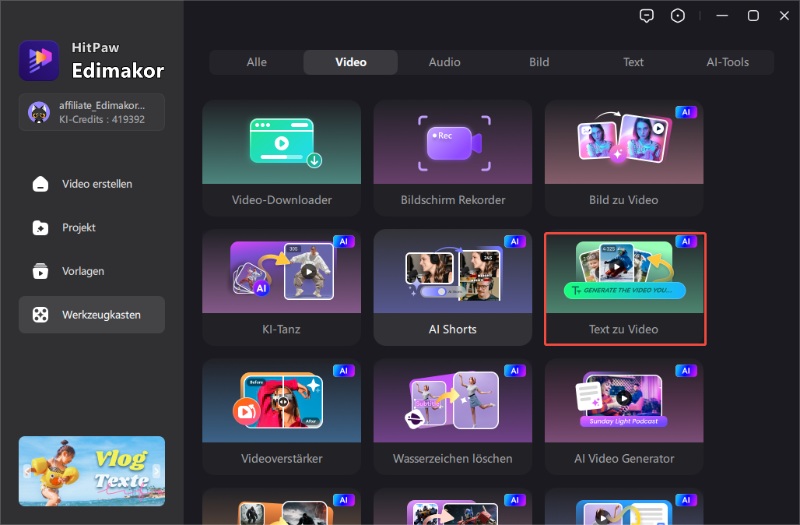Open the affiliate account profile box

pyautogui.click(x=92, y=111)
